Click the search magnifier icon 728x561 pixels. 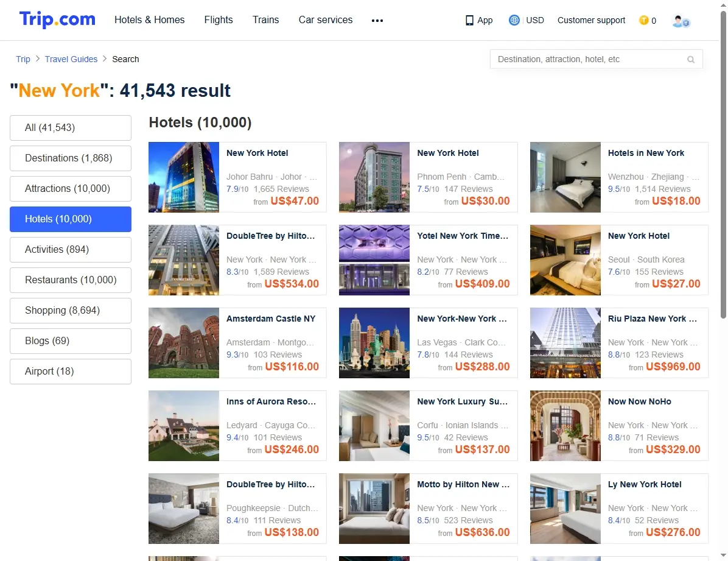click(x=691, y=60)
